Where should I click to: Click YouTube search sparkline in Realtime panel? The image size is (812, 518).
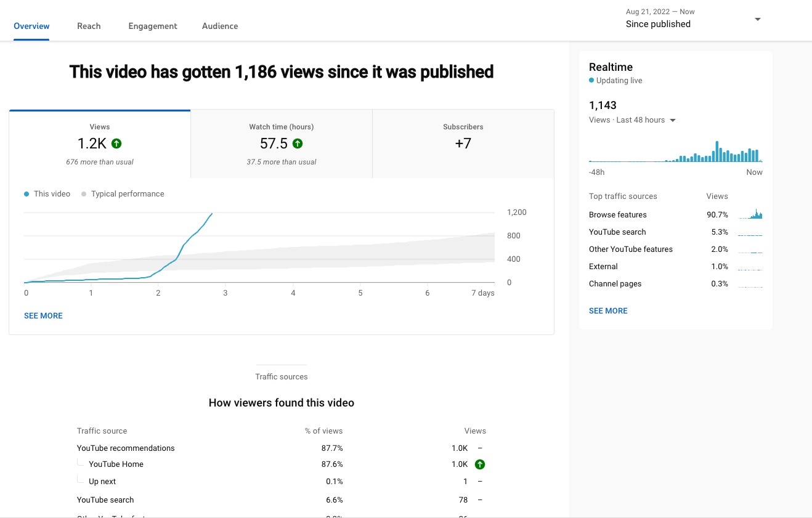coord(750,233)
